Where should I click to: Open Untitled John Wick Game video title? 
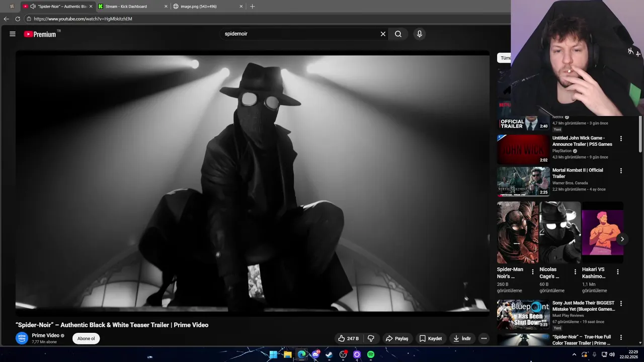click(x=582, y=141)
